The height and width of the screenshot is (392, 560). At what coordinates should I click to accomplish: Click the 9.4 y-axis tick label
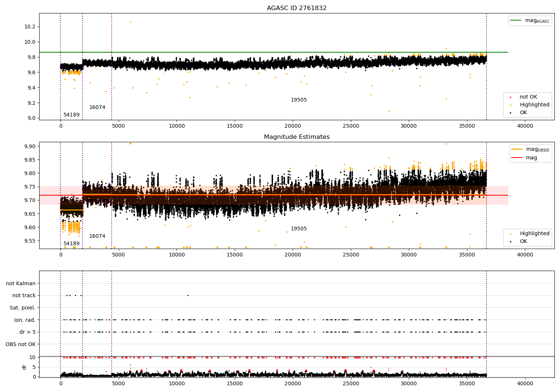31,88
